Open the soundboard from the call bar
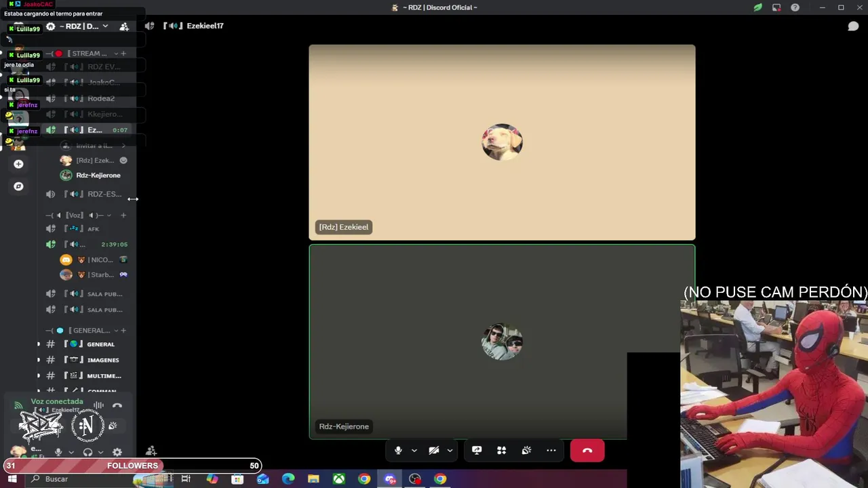Viewport: 868px width, 488px height. click(526, 450)
